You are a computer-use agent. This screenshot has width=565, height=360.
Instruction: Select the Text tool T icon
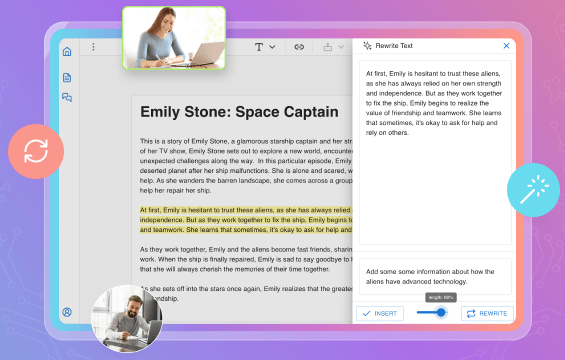point(259,47)
